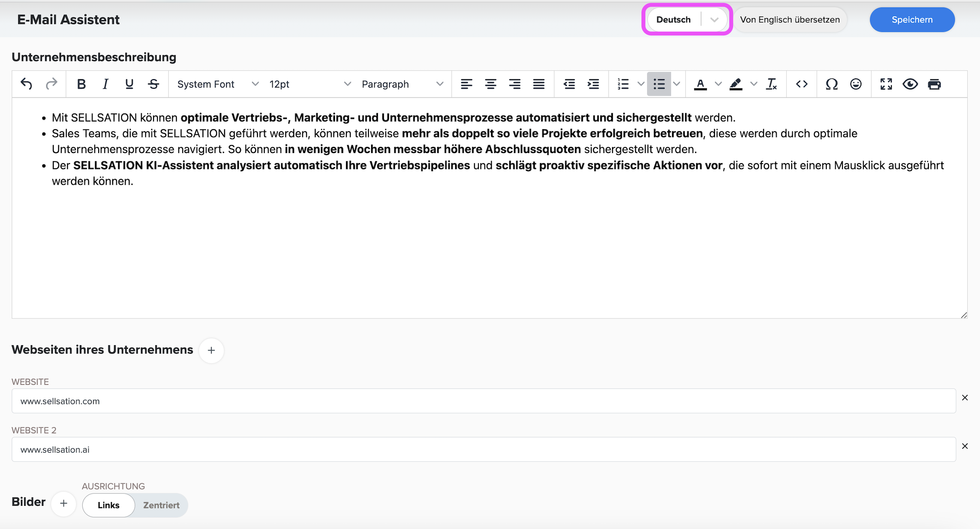Click bullet starting 'Sales Teams, die mit'

point(455,141)
